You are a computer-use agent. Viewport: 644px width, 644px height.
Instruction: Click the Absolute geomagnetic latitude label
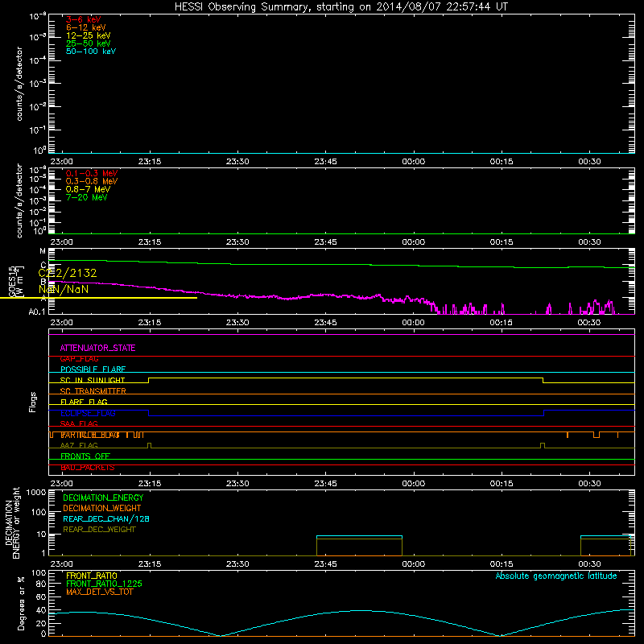(556, 576)
